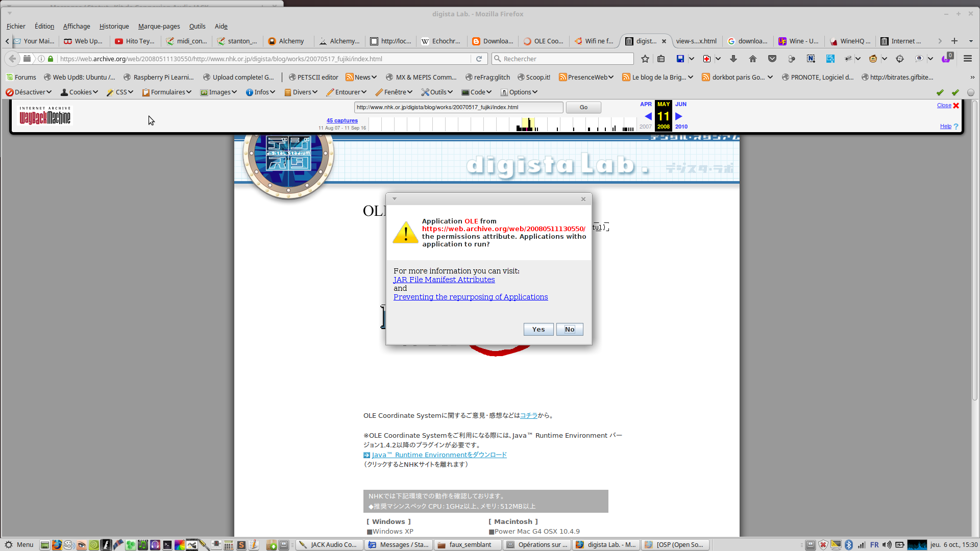Viewport: 980px width, 551px height.
Task: Open JAR File Manifest Attributes link
Action: (444, 280)
